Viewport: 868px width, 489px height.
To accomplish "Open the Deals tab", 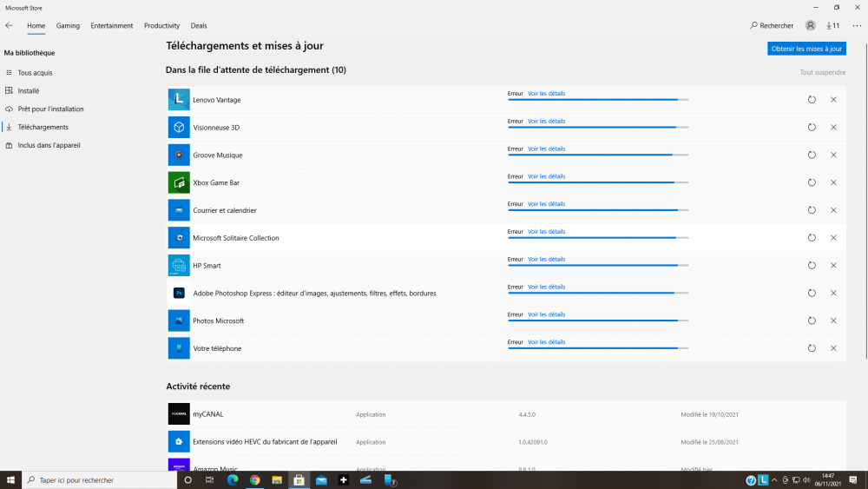I will click(199, 26).
